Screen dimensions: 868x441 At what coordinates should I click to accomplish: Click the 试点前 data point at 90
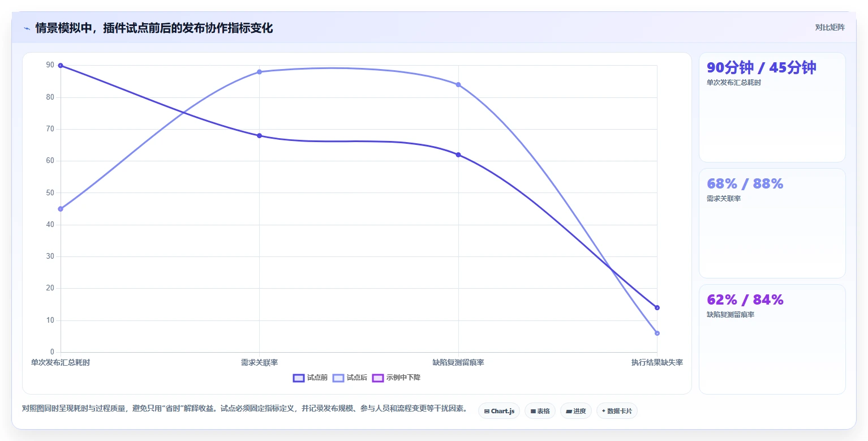61,66
